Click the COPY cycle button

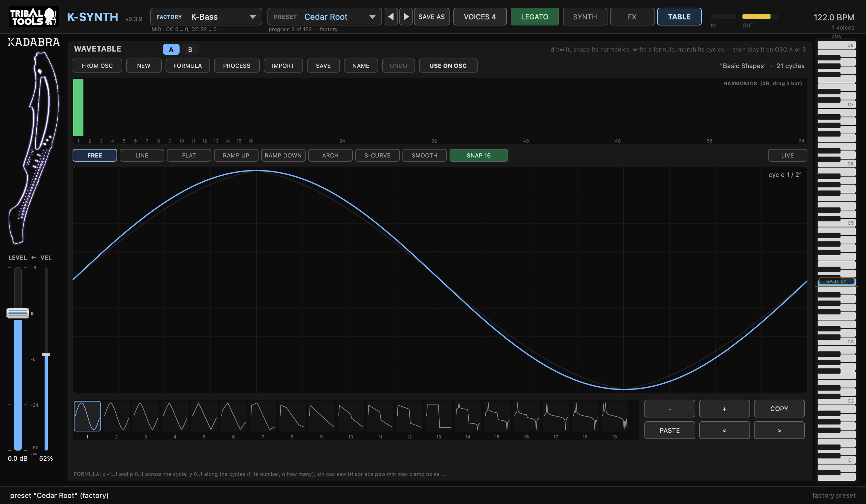(779, 409)
